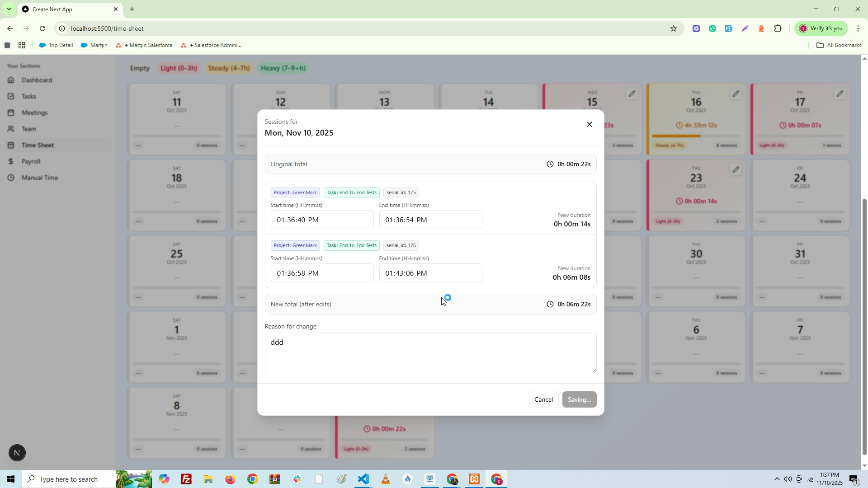Open the Manual Time clock icon
Screen dimensions: 868x488
pos(11,178)
